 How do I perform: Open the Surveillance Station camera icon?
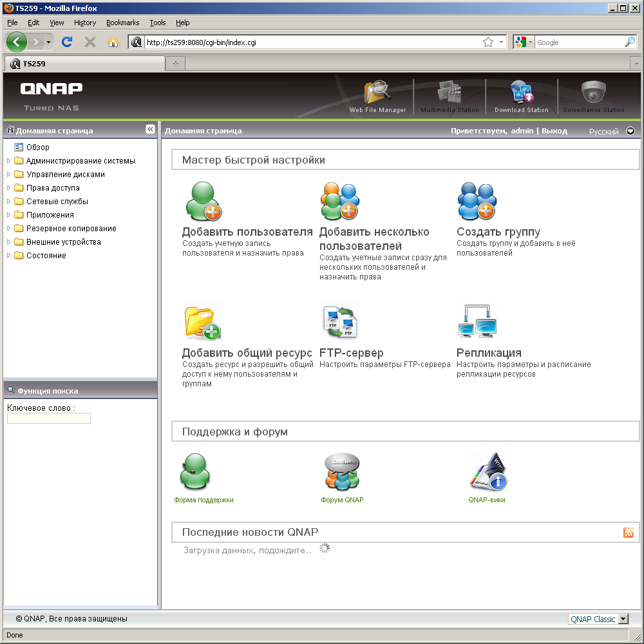coord(593,92)
